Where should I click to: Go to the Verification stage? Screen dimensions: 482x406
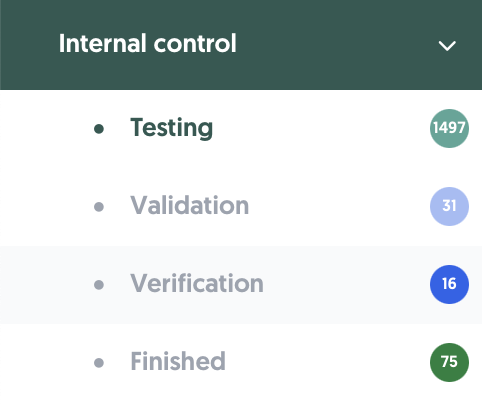(x=197, y=283)
